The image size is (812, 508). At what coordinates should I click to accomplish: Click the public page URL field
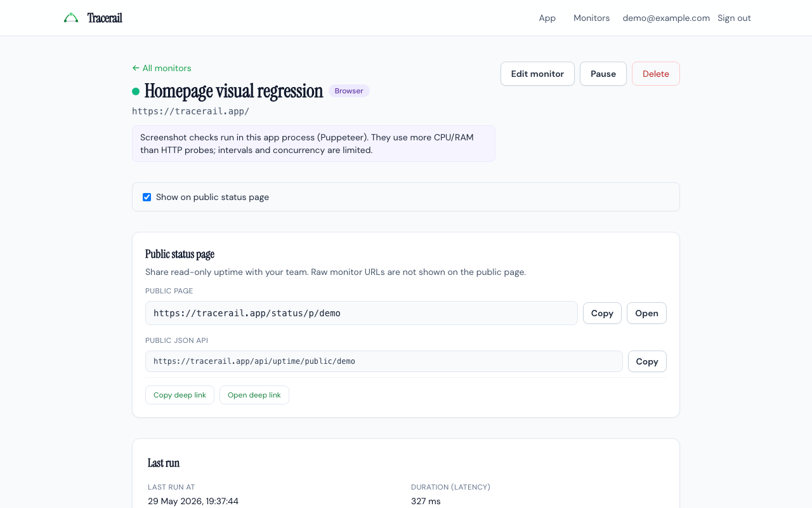[x=362, y=313]
